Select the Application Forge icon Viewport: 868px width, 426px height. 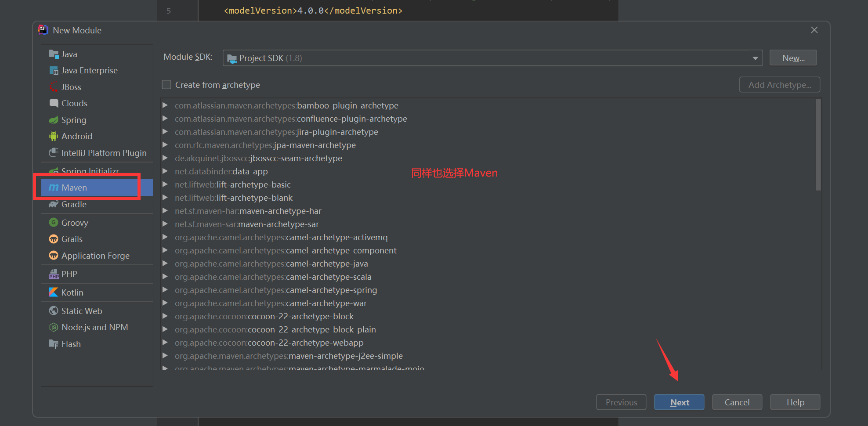[x=54, y=256]
